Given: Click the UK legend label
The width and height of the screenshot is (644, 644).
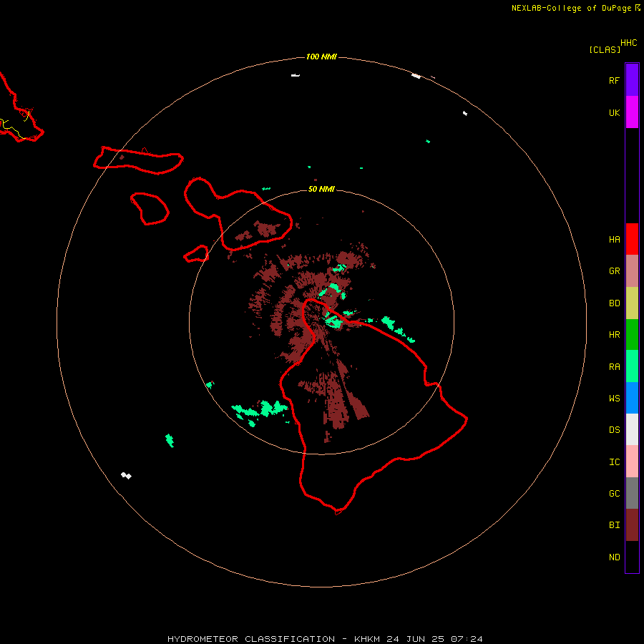Looking at the screenshot, I should pyautogui.click(x=614, y=113).
